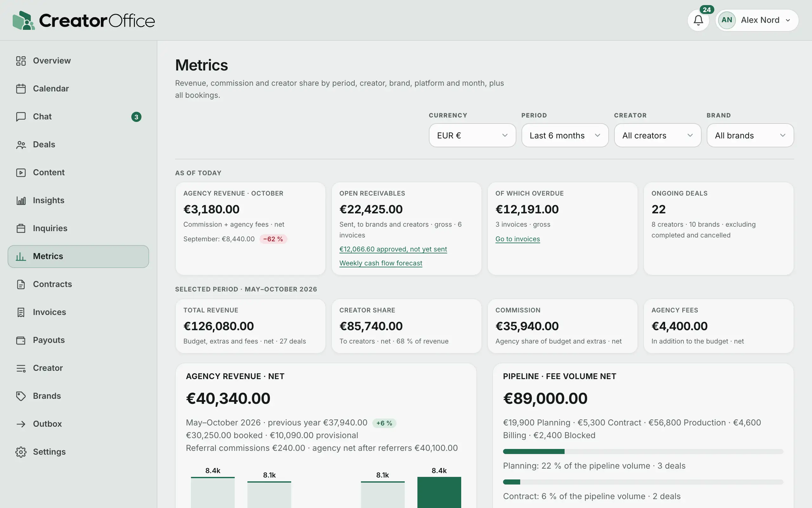Open the notifications bell
The image size is (812, 508).
click(698, 20)
